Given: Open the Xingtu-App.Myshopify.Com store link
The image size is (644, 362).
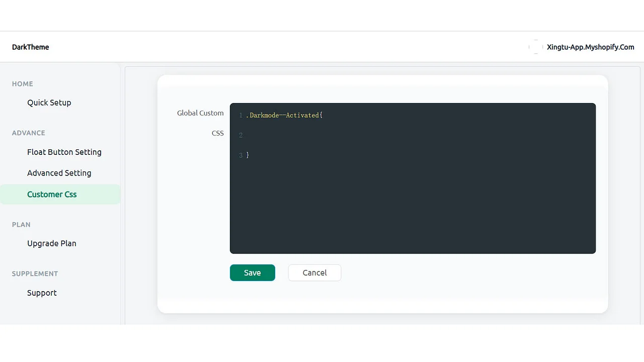Looking at the screenshot, I should 590,47.
